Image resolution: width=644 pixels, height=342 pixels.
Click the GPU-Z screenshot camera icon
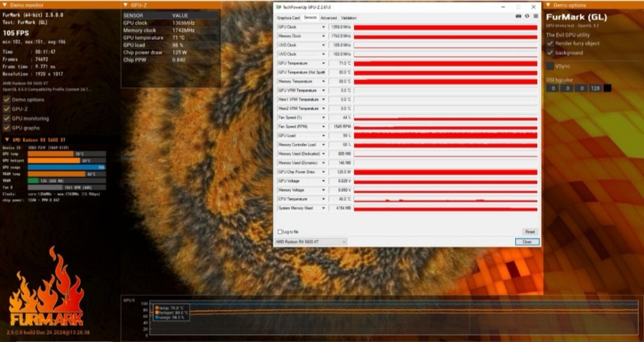[x=519, y=16]
